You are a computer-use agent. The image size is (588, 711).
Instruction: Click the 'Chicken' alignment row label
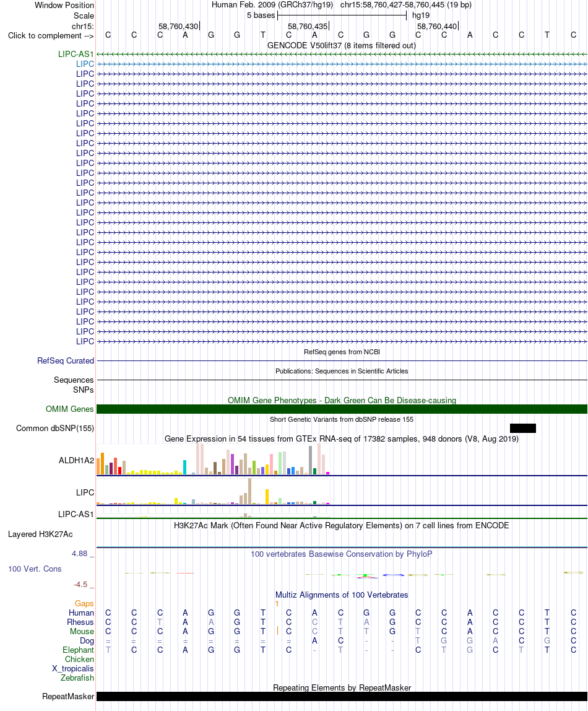79,660
